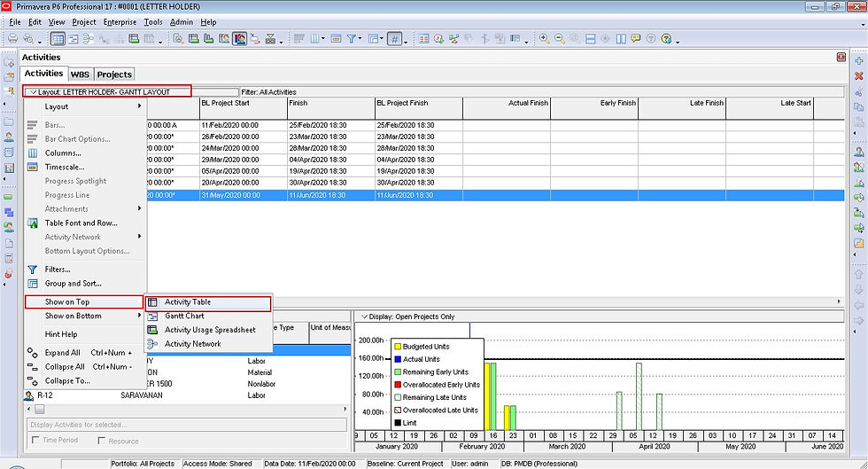Open the dropdown arrow after Print Preview icon
The width and height of the screenshot is (868, 469).
point(39,41)
